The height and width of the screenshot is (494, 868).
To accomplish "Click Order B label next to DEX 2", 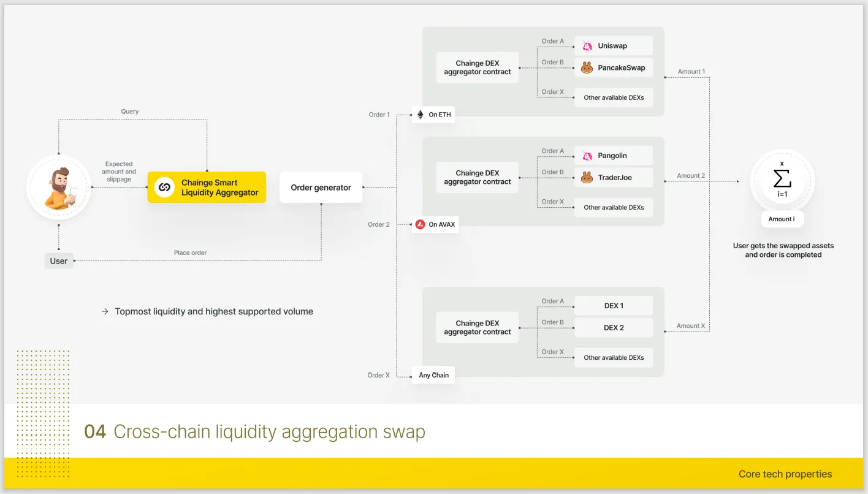I will point(552,322).
